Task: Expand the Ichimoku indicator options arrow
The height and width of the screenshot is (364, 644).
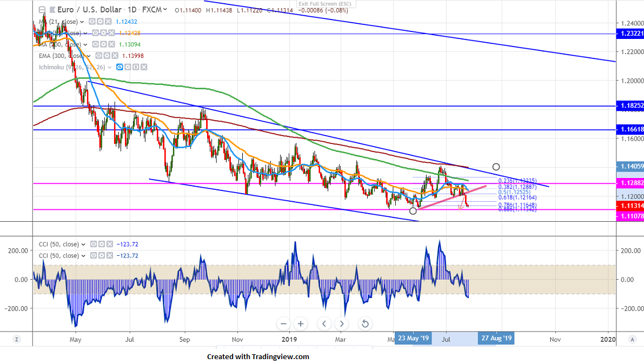Action: pos(110,68)
